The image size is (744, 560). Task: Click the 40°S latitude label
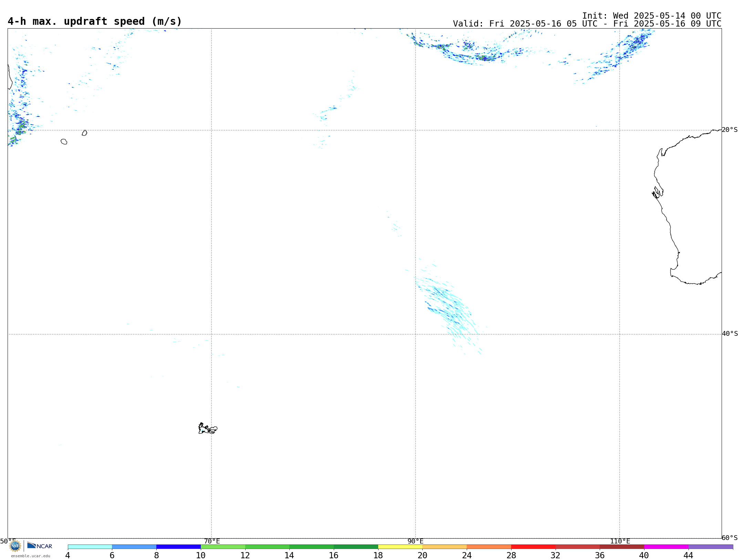click(730, 334)
